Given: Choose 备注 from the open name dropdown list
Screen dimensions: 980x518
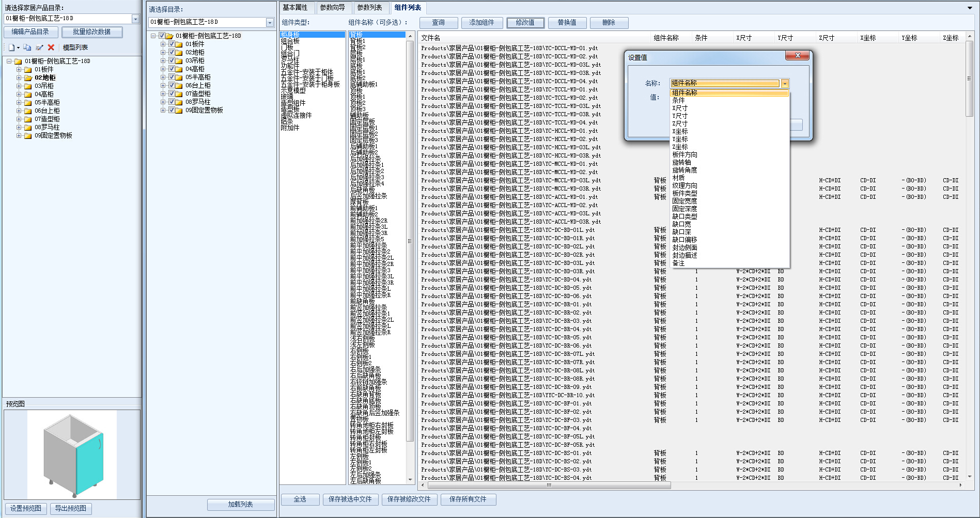Looking at the screenshot, I should click(729, 263).
